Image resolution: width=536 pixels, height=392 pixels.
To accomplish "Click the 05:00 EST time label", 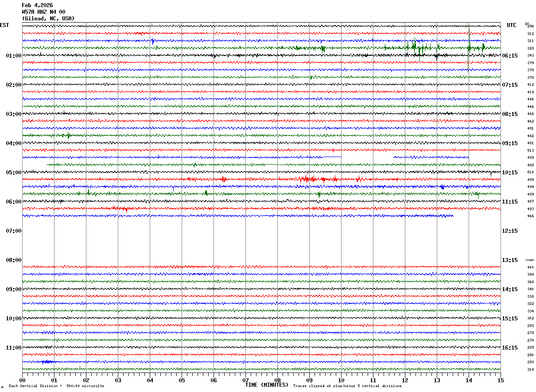I will click(13, 173).
